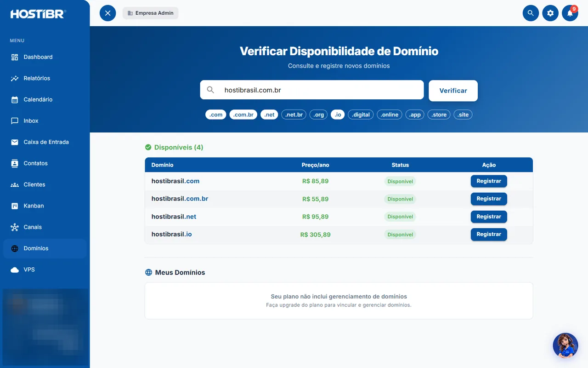This screenshot has width=588, height=368.
Task: Toggle the .store extension chip
Action: click(439, 115)
